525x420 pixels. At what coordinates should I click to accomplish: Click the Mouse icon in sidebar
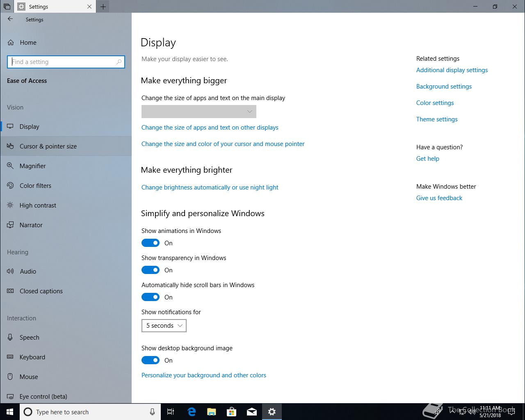click(10, 377)
